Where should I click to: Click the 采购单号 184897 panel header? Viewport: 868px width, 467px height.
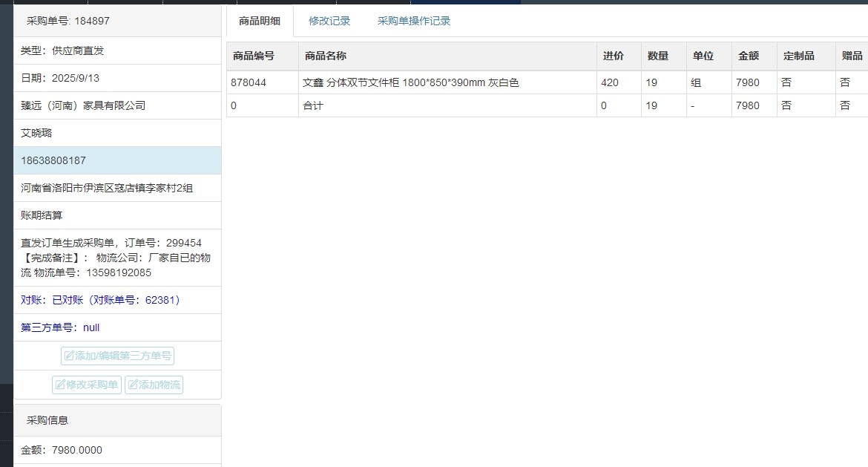coord(68,21)
